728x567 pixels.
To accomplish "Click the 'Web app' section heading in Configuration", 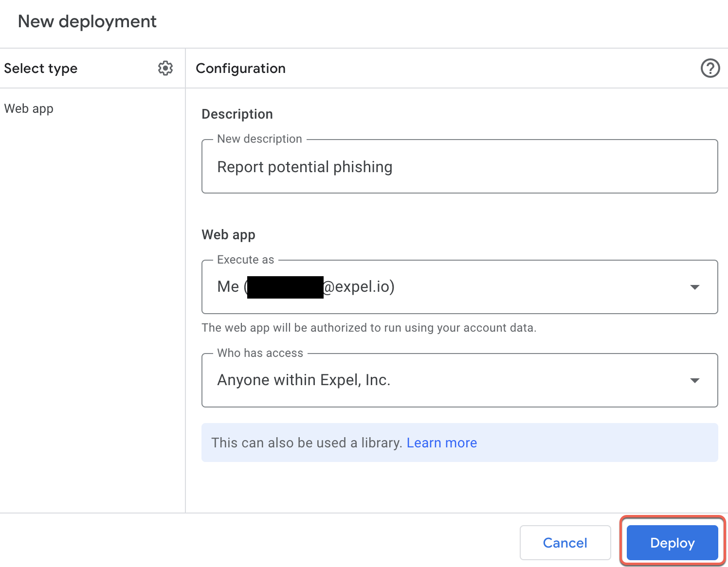I will click(228, 235).
